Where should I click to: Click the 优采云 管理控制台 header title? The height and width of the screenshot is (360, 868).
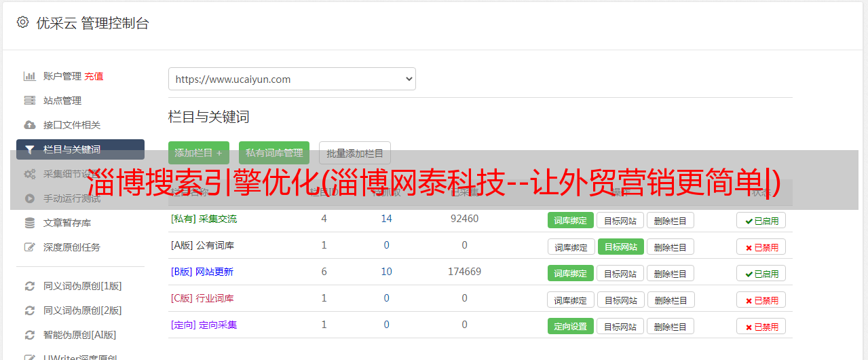92,23
